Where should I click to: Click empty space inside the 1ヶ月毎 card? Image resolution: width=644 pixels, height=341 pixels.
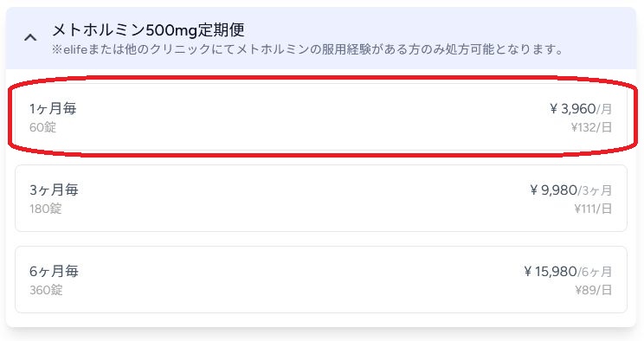click(x=312, y=117)
